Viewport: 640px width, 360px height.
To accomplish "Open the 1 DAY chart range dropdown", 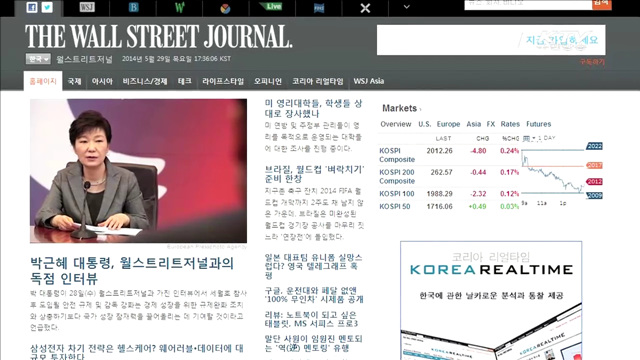I will 539,138.
